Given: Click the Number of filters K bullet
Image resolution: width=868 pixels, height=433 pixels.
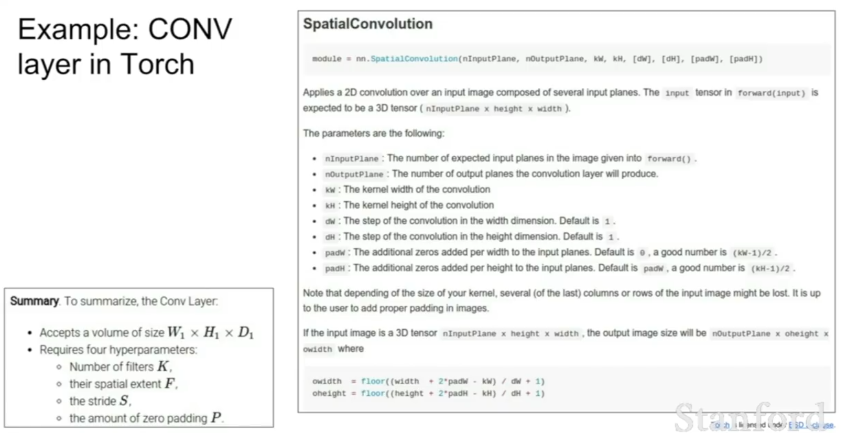Looking at the screenshot, I should pos(121,366).
